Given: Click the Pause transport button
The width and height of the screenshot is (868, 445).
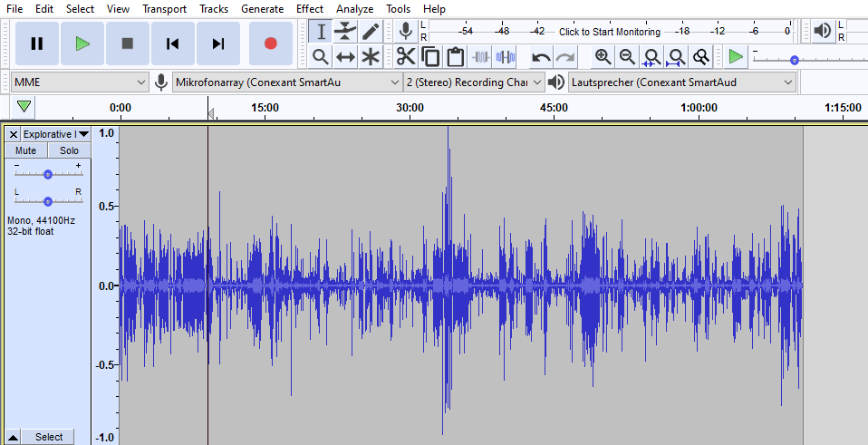Looking at the screenshot, I should pos(37,44).
